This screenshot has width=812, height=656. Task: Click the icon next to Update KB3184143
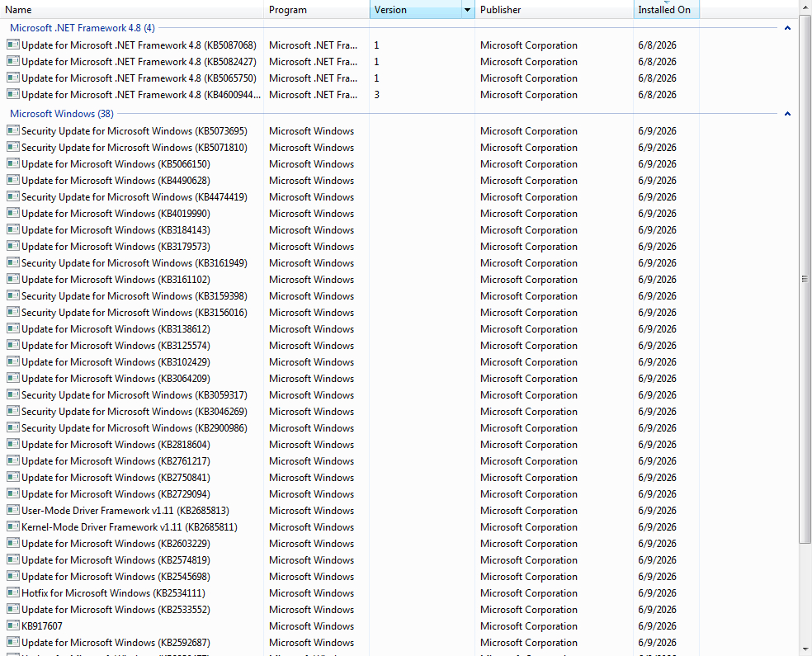(13, 230)
